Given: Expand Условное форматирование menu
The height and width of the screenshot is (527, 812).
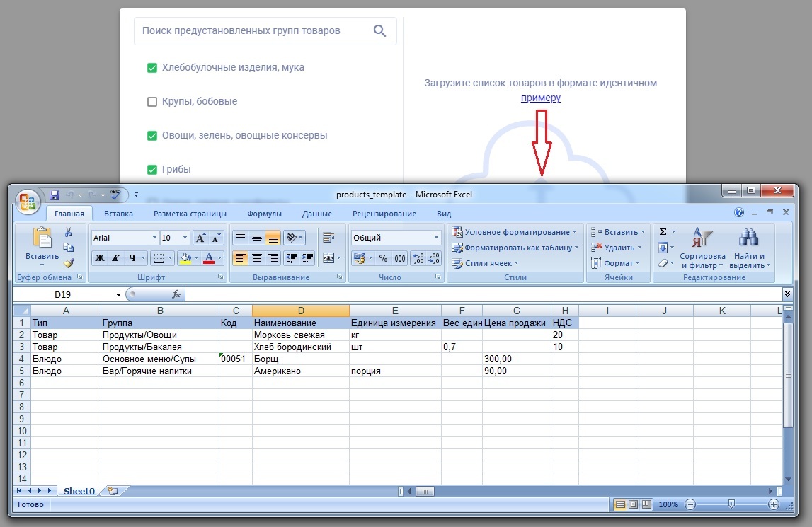Looking at the screenshot, I should click(x=514, y=232).
